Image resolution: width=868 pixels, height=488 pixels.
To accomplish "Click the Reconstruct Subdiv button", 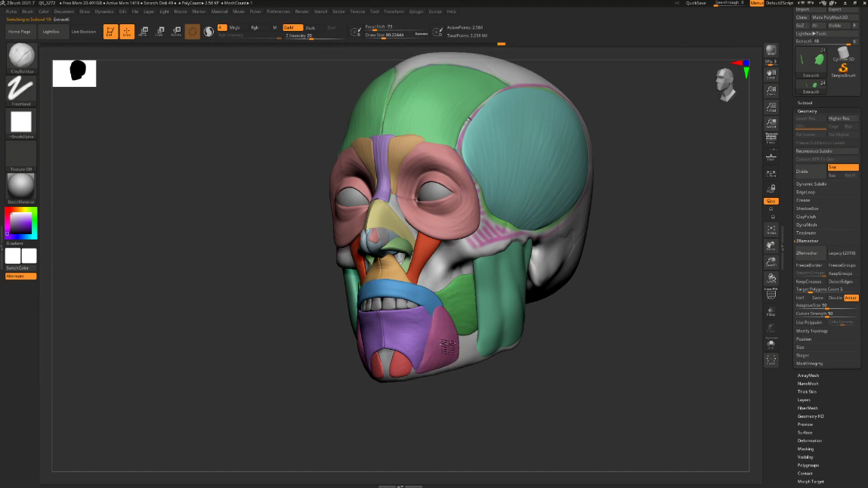I will click(827, 151).
